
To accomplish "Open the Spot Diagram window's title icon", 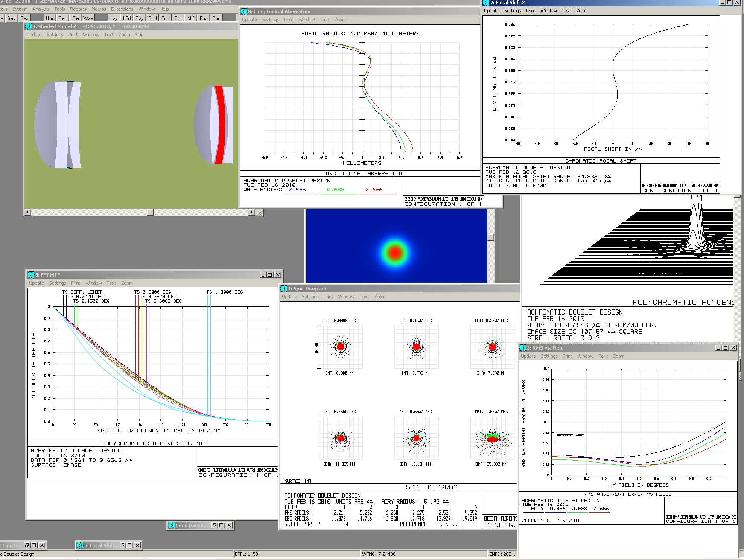I will [x=284, y=289].
